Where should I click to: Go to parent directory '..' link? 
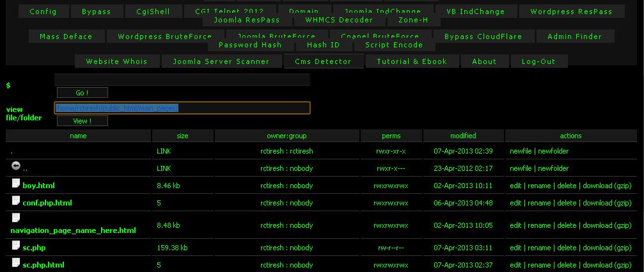[26, 168]
